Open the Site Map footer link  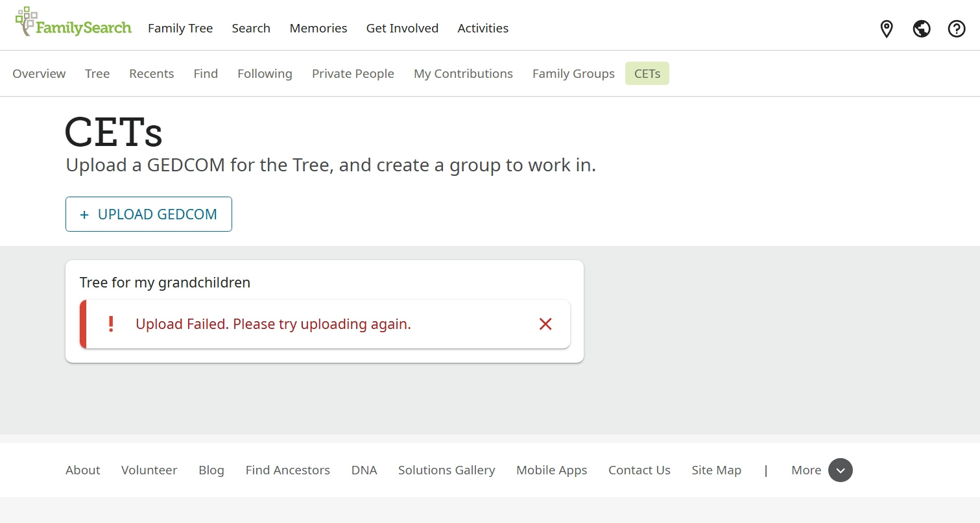click(x=717, y=470)
